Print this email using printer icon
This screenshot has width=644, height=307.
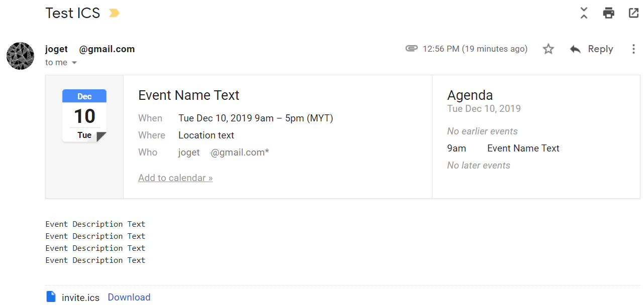point(609,13)
